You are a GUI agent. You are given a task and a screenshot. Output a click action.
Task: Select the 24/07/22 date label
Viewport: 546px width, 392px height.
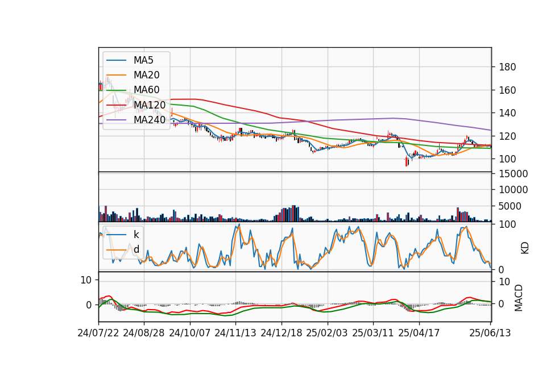coord(98,333)
